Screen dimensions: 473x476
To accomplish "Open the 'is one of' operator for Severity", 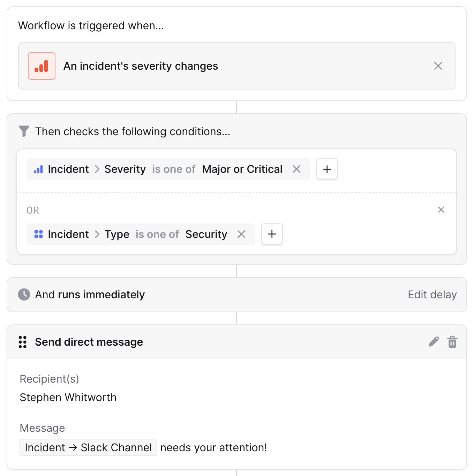I will pos(174,169).
